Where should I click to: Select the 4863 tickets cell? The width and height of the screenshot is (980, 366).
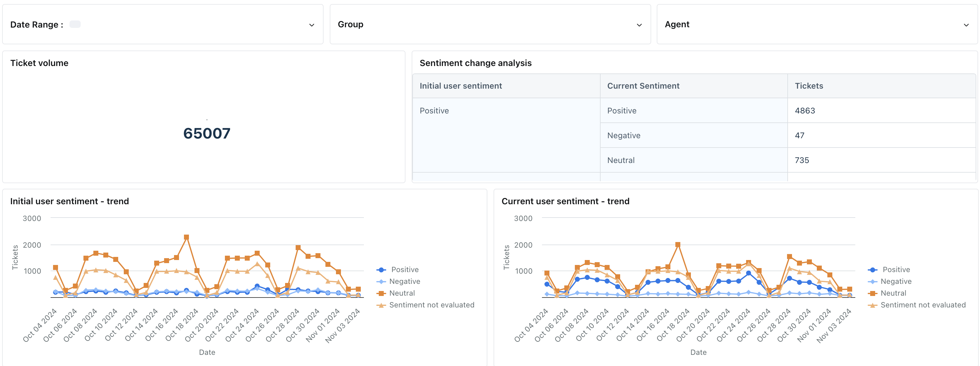[x=805, y=111]
